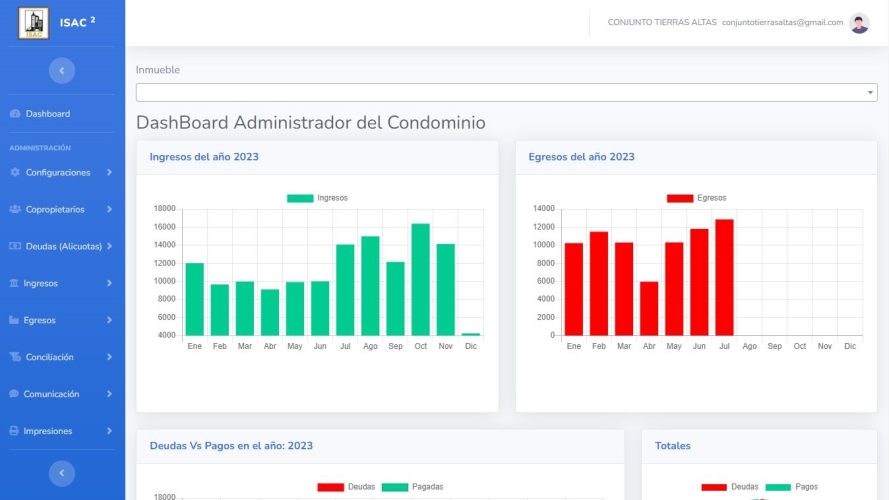
Task: Click the Ene bar in Ingresos chart
Action: (194, 299)
